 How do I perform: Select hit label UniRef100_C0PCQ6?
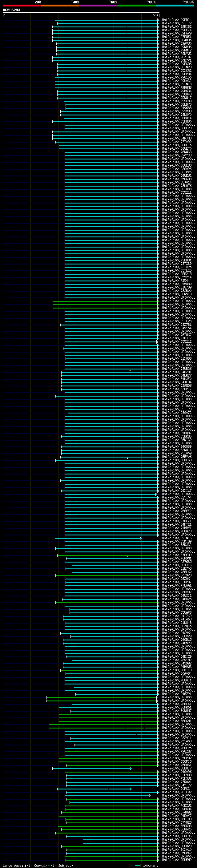(x=176, y=64)
